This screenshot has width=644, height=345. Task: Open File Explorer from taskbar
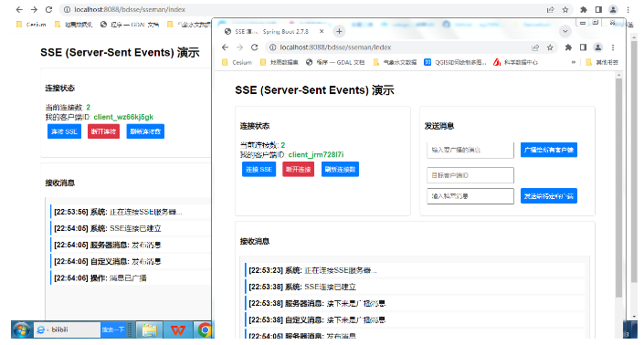pos(150,329)
